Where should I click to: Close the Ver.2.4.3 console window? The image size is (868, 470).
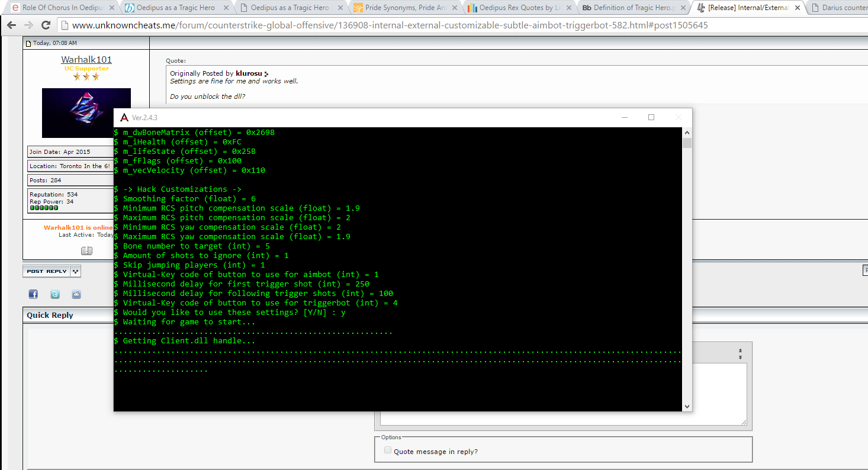(x=679, y=117)
